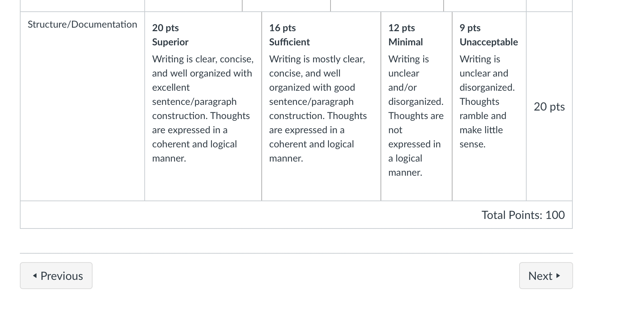Click the Superior rating title
This screenshot has width=644, height=333.
tap(170, 42)
